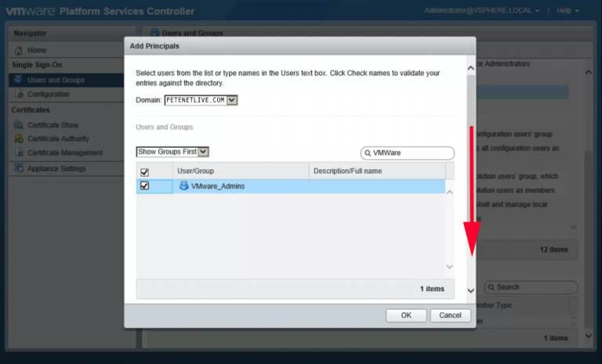Click the VMWare search input field

point(408,153)
